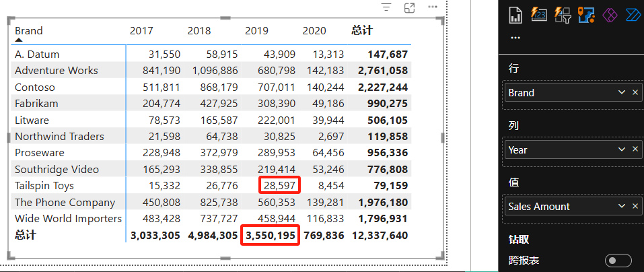
Task: Click Tailspin Toys 2019 value 28,597
Action: 279,186
